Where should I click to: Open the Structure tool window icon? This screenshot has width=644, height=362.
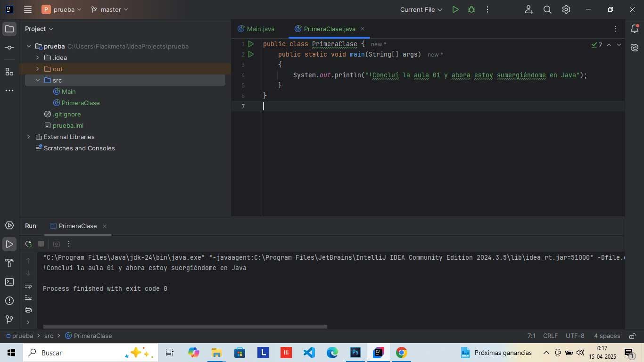tap(9, 72)
